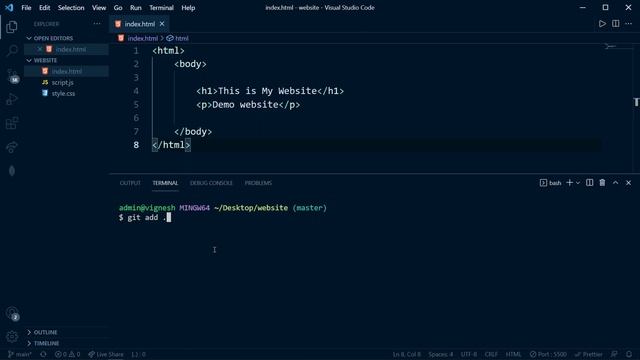Create new terminal with plus icon
This screenshot has width=640, height=360.
(569, 183)
